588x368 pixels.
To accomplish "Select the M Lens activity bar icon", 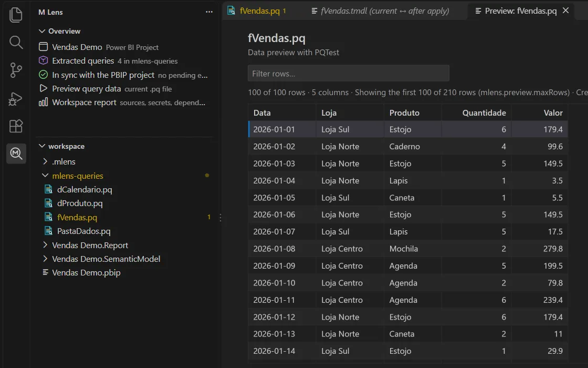I will click(16, 153).
